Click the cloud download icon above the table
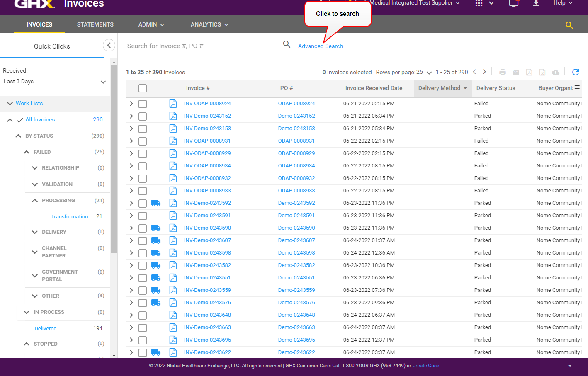The image size is (588, 376). click(x=556, y=72)
